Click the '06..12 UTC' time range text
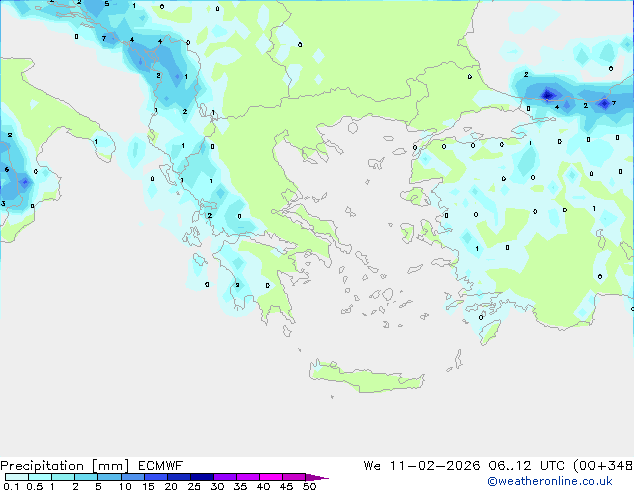Screen dimensions: 634x490 tap(526, 466)
